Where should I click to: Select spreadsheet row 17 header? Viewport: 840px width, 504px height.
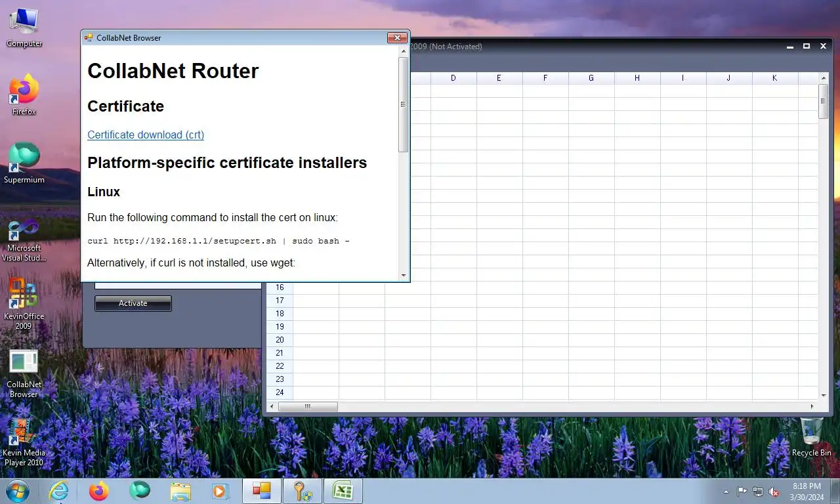coord(280,301)
